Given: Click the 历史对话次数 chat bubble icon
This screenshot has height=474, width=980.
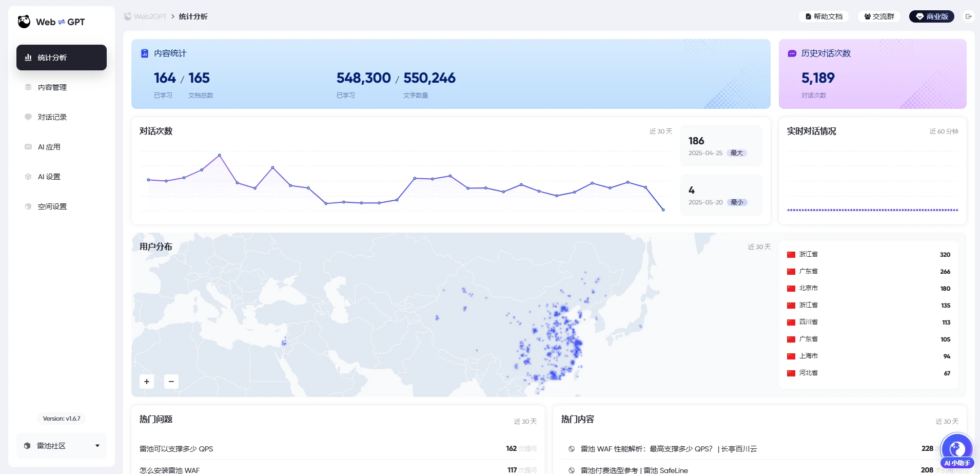Looking at the screenshot, I should 792,53.
